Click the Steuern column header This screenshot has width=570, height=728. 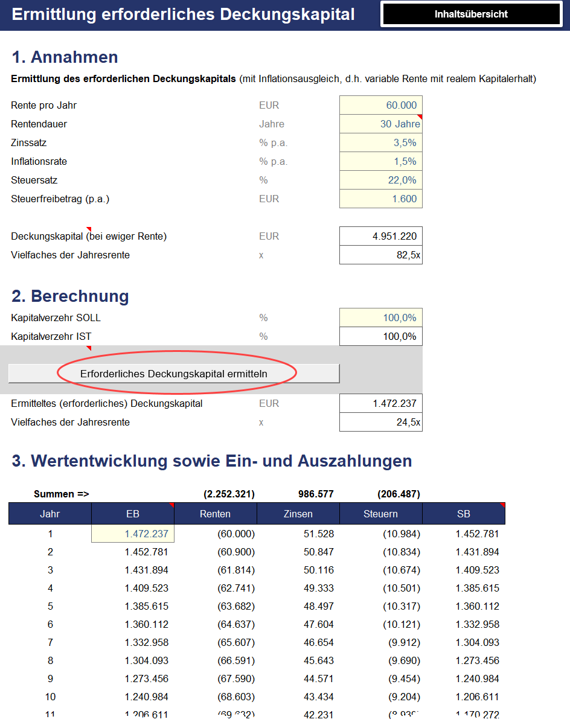[381, 514]
